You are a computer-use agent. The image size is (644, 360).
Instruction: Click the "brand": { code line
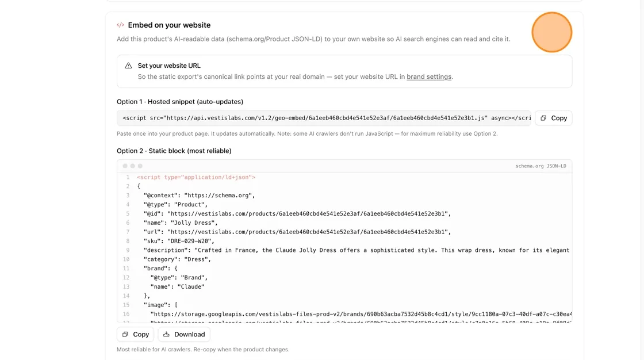160,269
